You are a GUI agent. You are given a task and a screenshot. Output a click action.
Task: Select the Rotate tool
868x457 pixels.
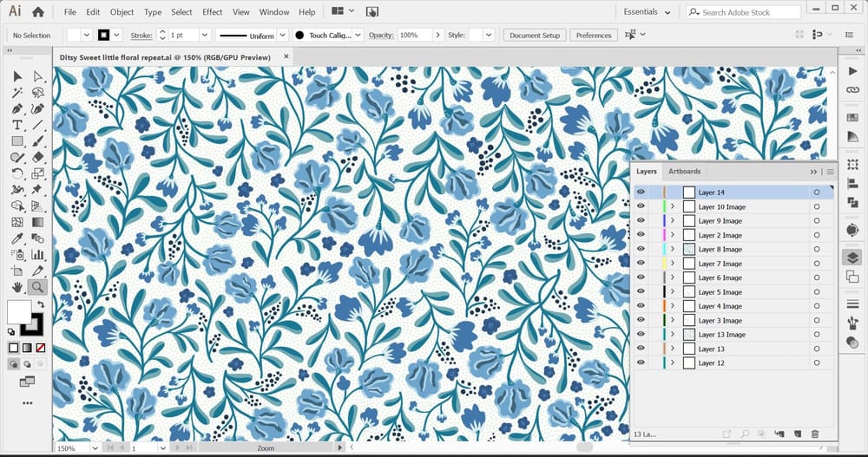tap(17, 173)
